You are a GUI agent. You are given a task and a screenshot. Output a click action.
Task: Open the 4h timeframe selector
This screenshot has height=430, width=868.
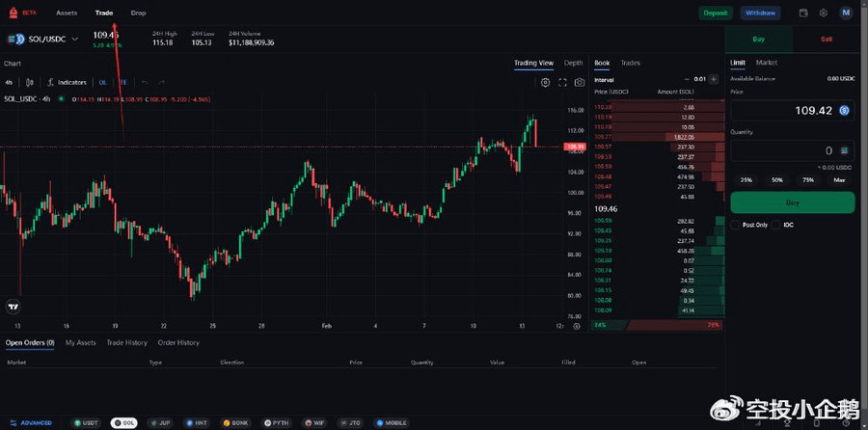pyautogui.click(x=9, y=83)
